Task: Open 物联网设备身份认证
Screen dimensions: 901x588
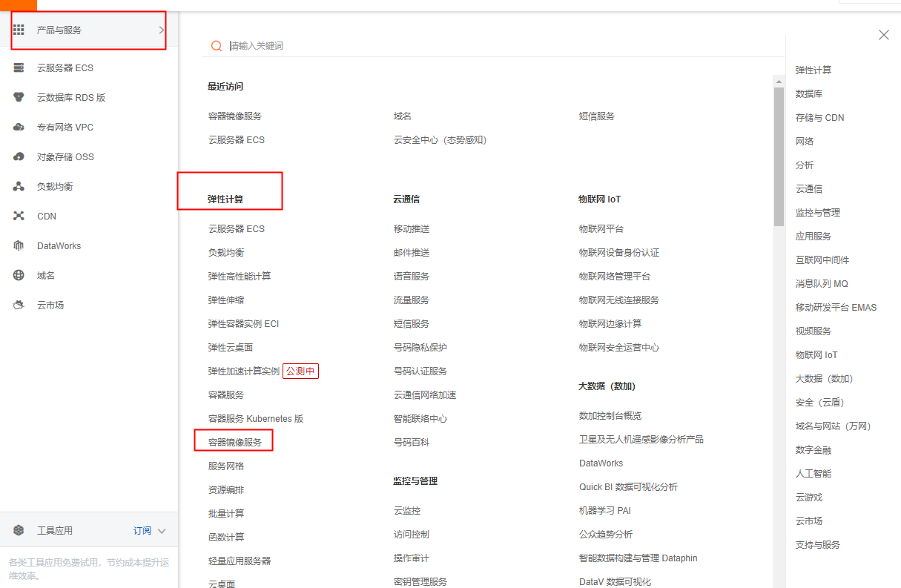Action: point(619,253)
